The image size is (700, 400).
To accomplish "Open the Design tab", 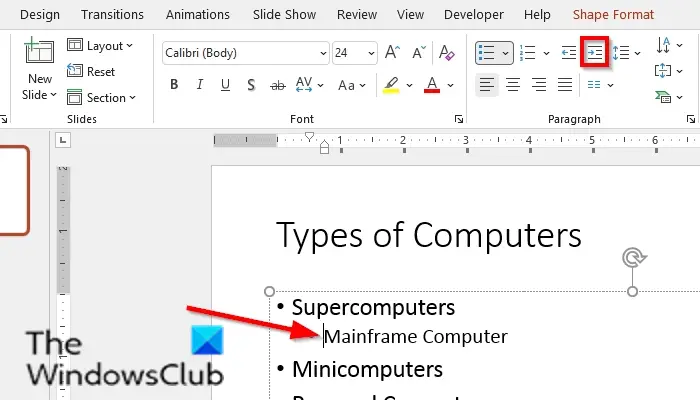I will click(40, 15).
